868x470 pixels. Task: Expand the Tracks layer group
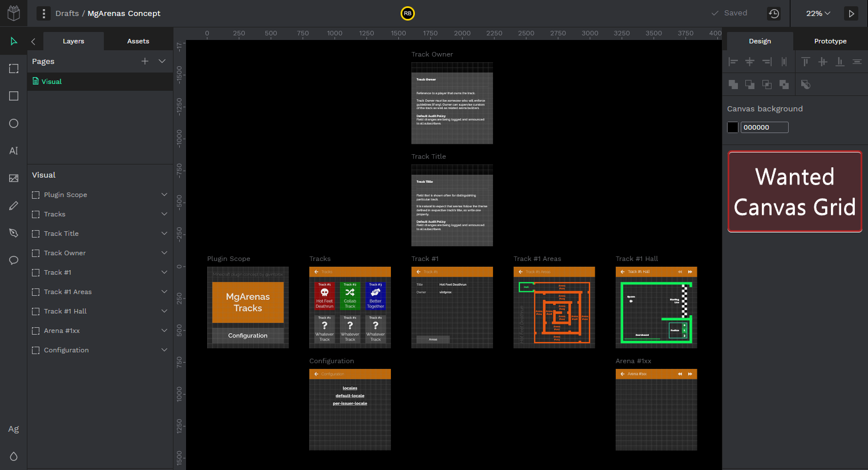click(164, 214)
